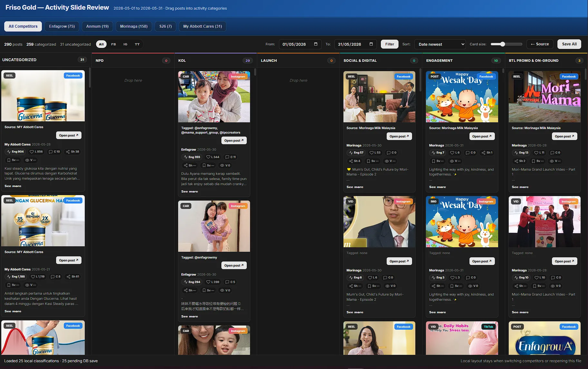588x369 pixels.
Task: Open post for Enfagrow tagged mama_support_group
Action: [234, 141]
